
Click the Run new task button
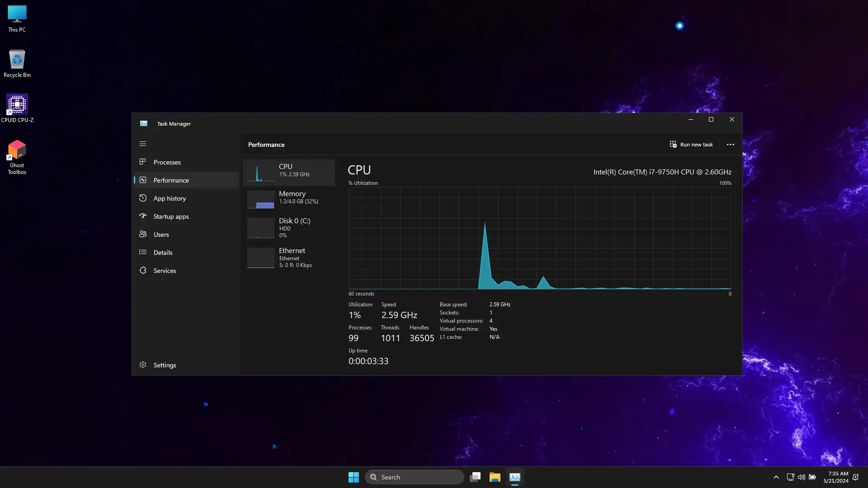tap(691, 145)
